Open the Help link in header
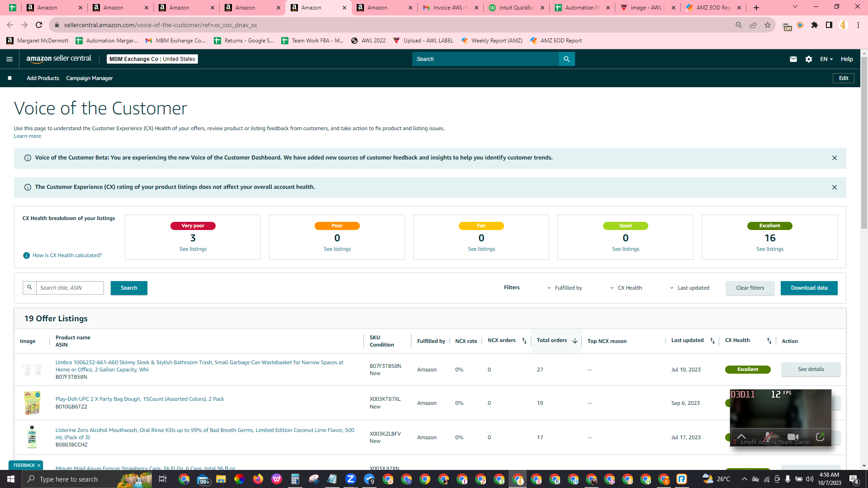868x488 pixels. pyautogui.click(x=847, y=59)
